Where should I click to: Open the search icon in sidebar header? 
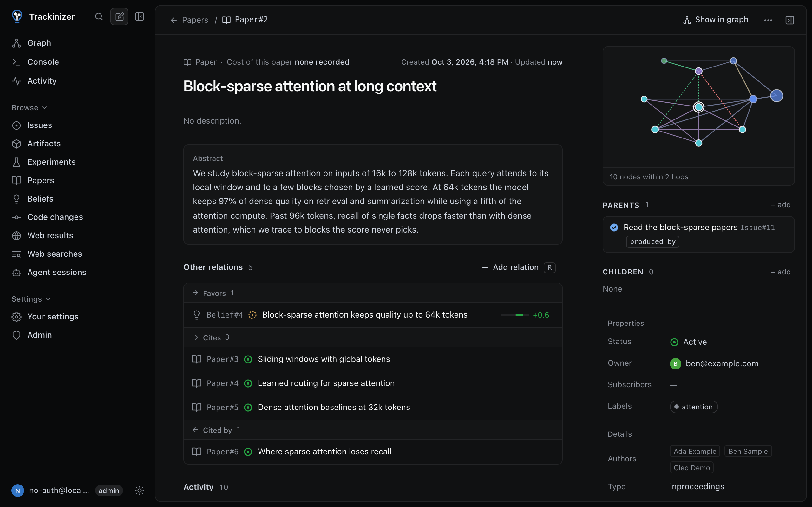[x=99, y=16]
